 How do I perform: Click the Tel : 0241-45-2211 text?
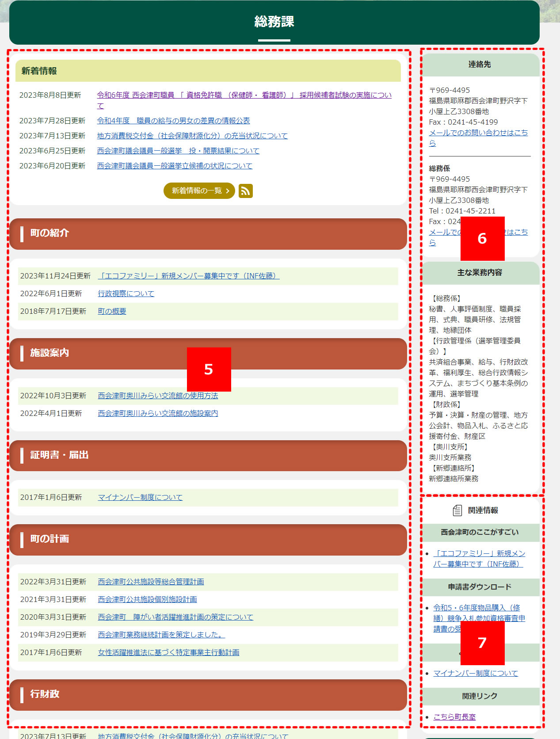tap(462, 211)
